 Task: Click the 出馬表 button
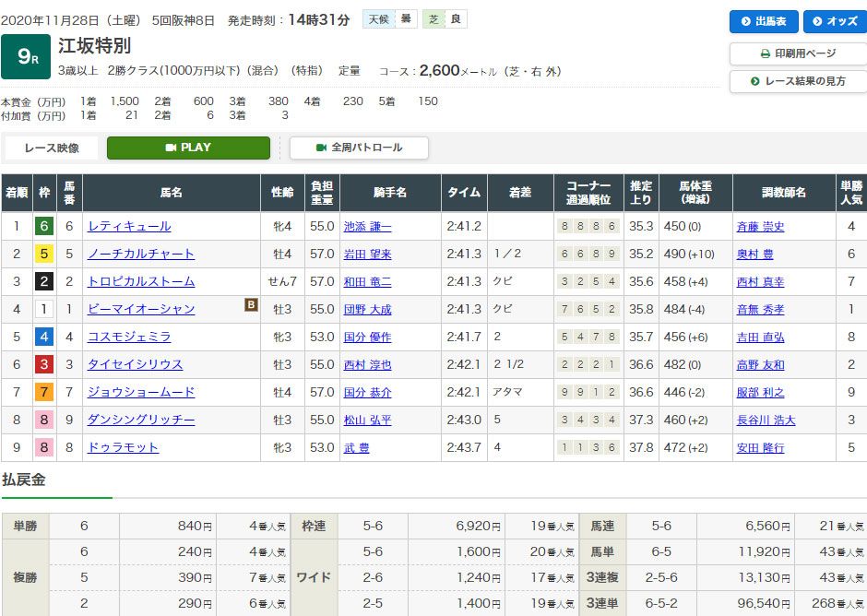coord(764,21)
